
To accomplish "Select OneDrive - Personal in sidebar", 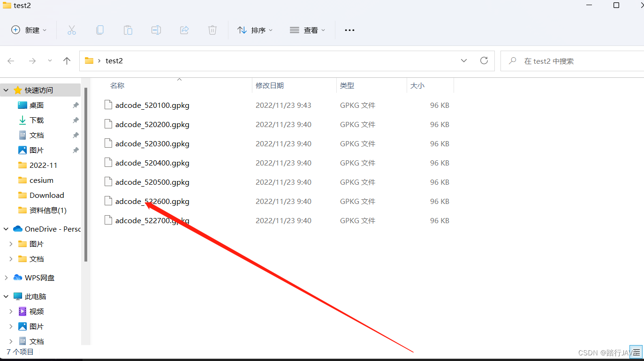I will pyautogui.click(x=53, y=229).
